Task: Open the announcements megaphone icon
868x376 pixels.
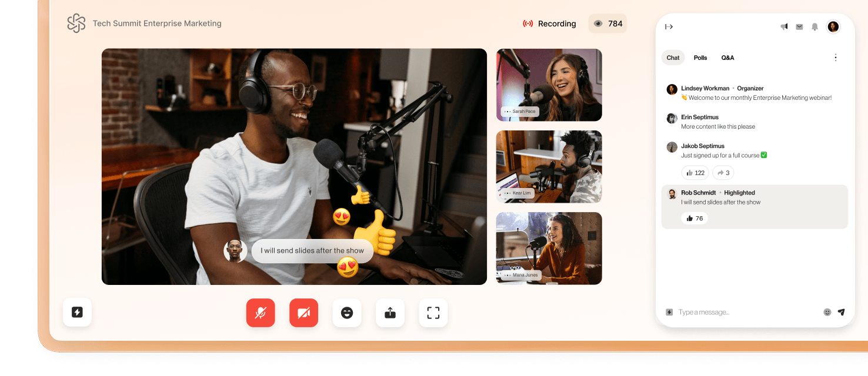Action: coord(784,26)
